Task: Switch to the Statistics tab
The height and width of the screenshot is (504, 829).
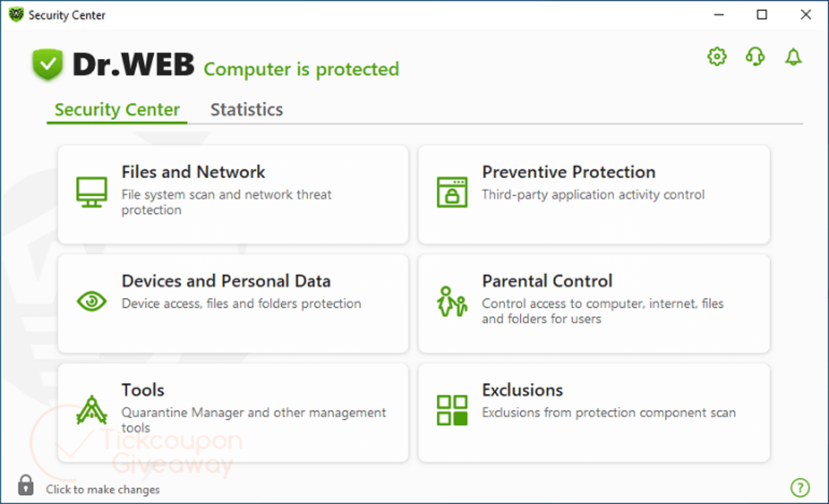Action: coord(246,110)
